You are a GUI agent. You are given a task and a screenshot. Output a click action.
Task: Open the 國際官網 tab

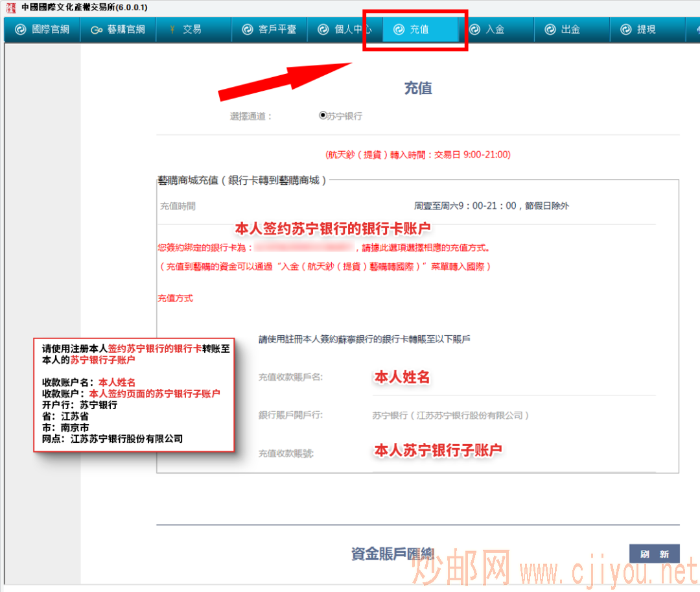pyautogui.click(x=42, y=29)
